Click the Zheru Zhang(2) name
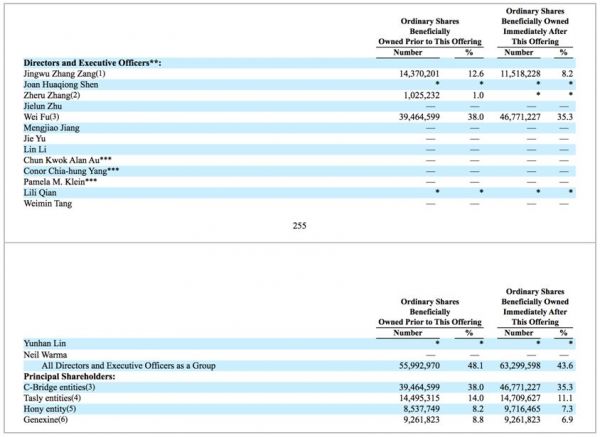Image resolution: width=600 pixels, height=437 pixels. [55, 95]
